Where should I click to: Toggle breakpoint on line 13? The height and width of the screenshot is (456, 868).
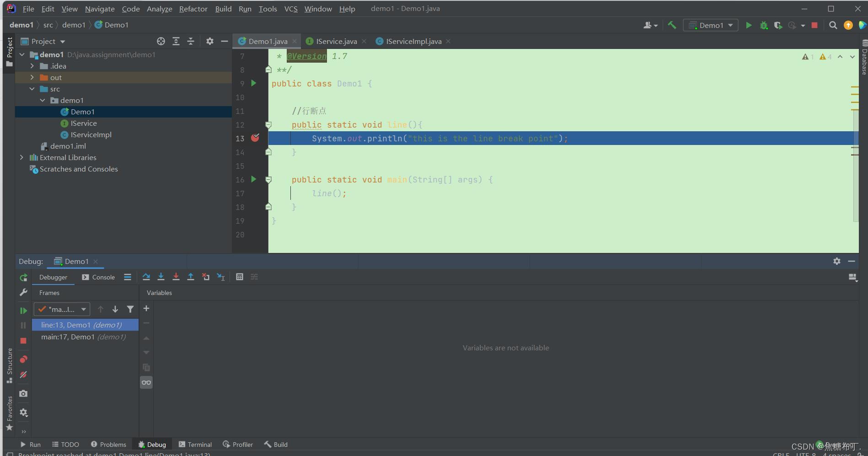pyautogui.click(x=255, y=138)
